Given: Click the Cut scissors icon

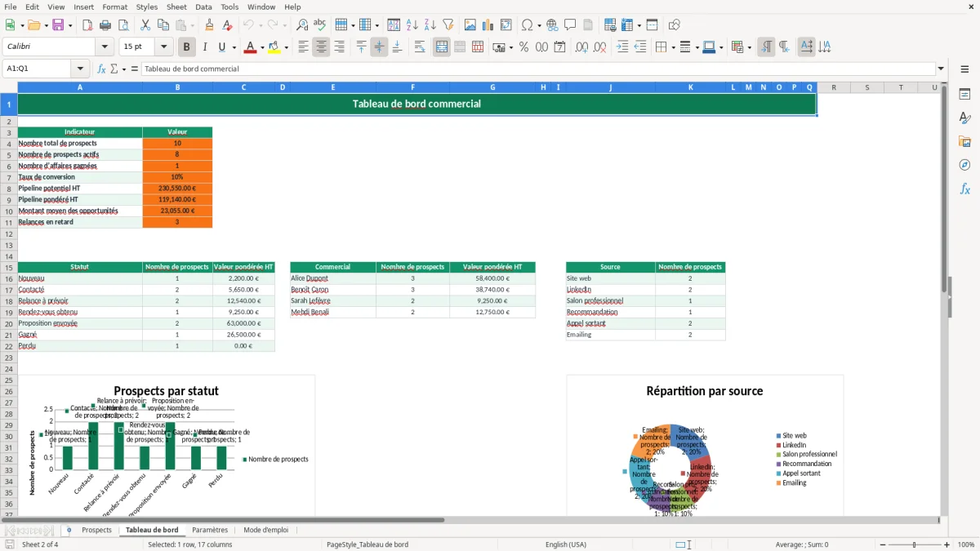Looking at the screenshot, I should (x=145, y=25).
